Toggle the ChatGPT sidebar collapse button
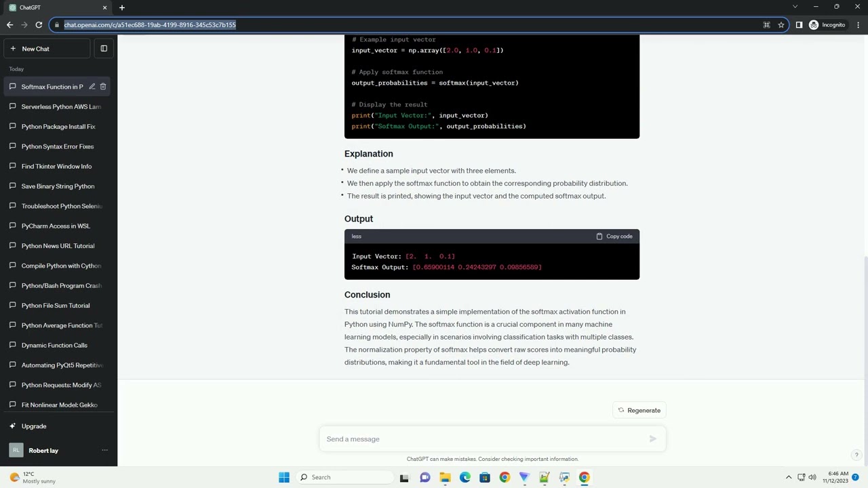 click(x=104, y=49)
